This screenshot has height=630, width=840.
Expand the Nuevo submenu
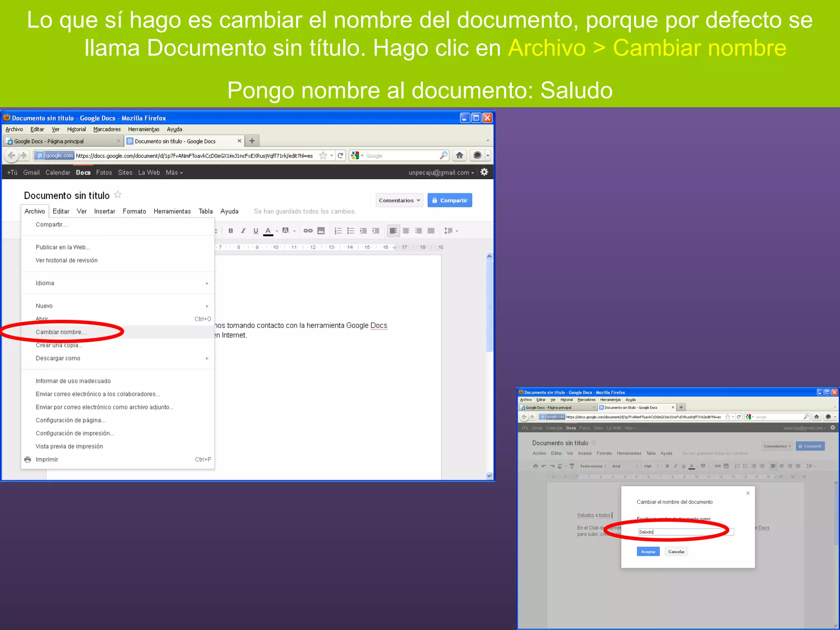click(118, 306)
